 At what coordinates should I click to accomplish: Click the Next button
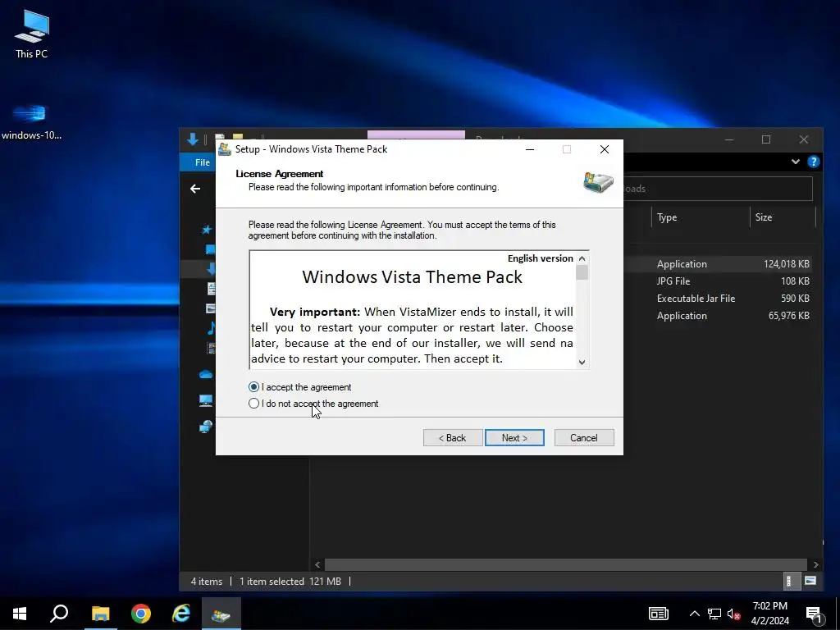click(515, 438)
